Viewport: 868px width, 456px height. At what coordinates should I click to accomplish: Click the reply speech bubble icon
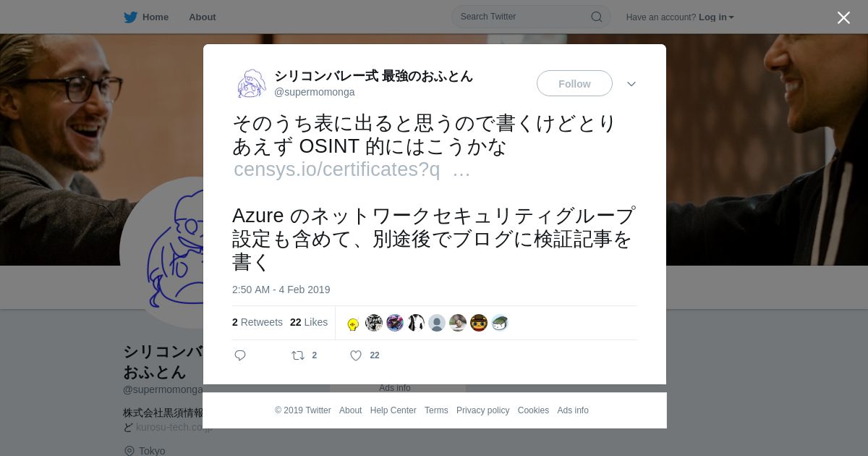tap(240, 355)
